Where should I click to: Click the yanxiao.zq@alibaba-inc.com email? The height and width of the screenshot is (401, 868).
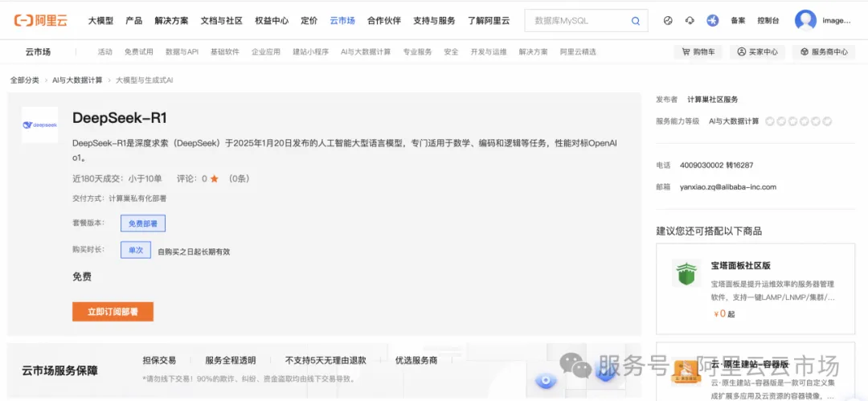[728, 187]
